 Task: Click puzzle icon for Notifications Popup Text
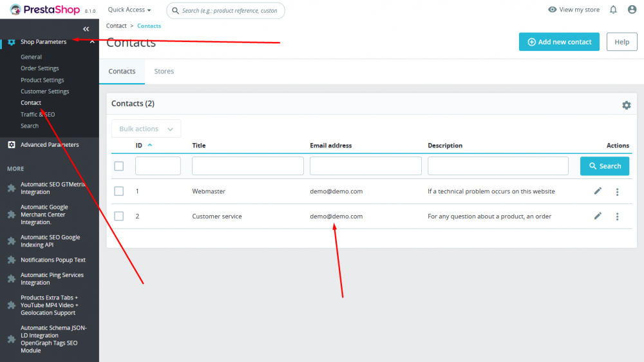12,260
